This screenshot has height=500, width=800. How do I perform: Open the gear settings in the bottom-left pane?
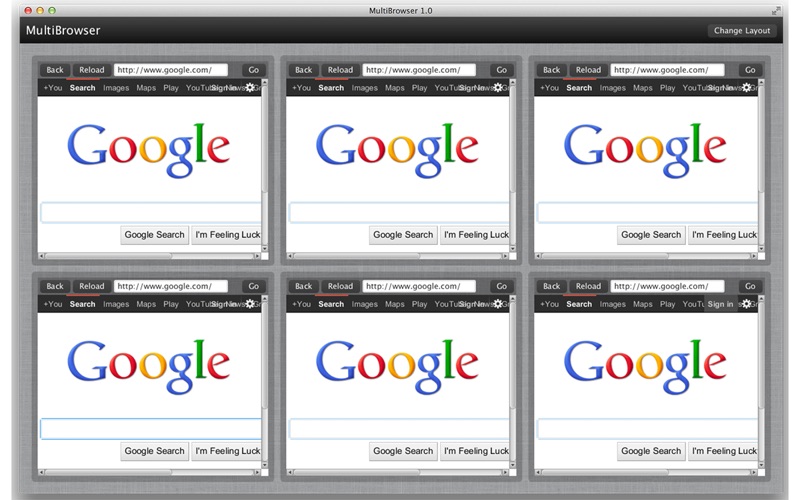click(249, 304)
